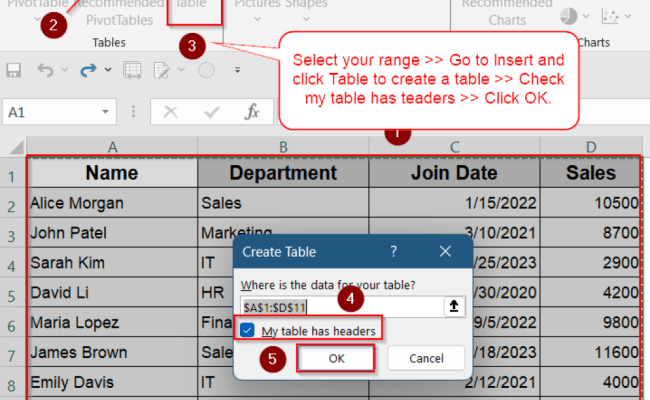Click the table range field $A$1:$D$11
Viewport: 650px width, 400px height.
point(342,307)
